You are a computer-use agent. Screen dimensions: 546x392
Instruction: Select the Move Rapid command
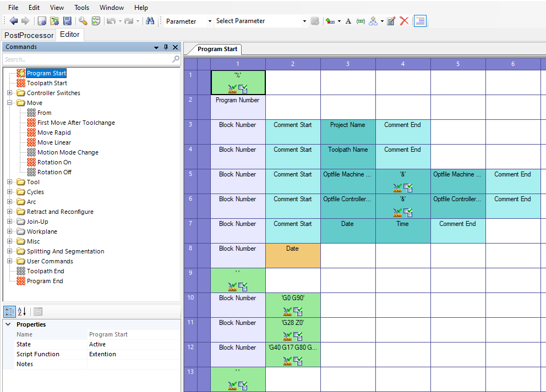click(54, 132)
